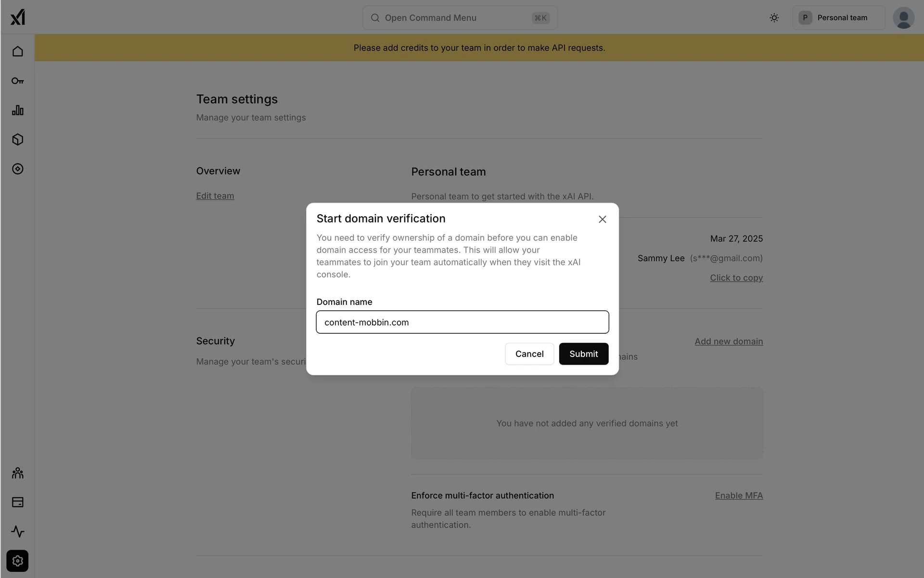Viewport: 924px width, 578px height.
Task: Click the Open Command Menu search box
Action: [x=460, y=18]
